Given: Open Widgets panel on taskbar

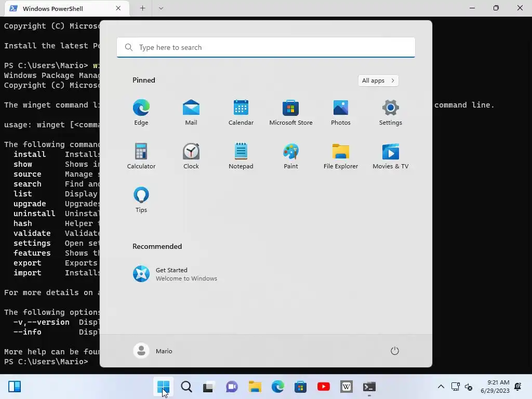Looking at the screenshot, I should click(15, 387).
